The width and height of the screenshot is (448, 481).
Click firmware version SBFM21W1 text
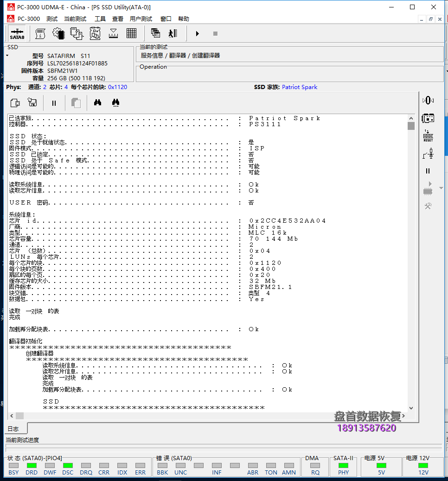62,71
